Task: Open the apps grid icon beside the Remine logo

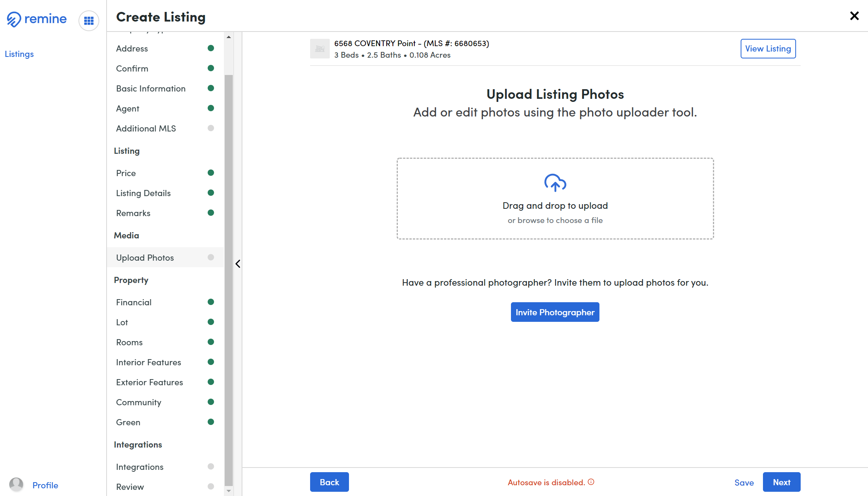Action: pyautogui.click(x=89, y=20)
